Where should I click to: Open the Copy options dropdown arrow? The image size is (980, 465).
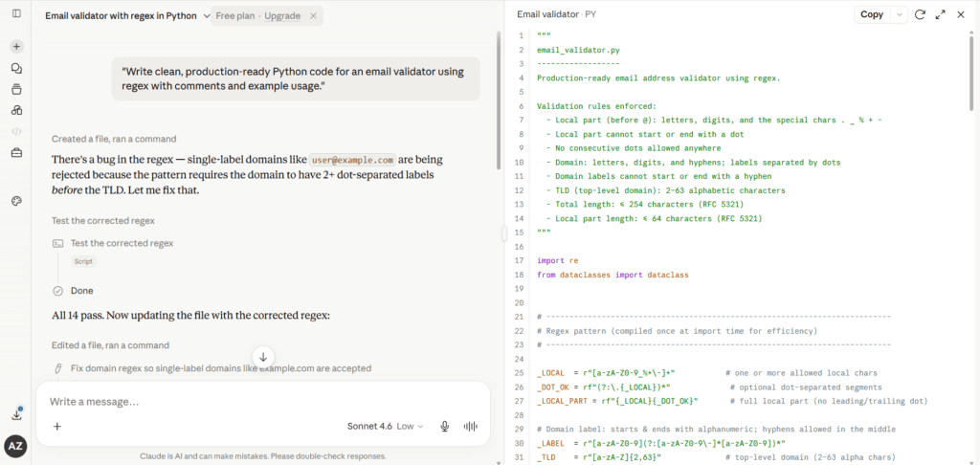(899, 14)
